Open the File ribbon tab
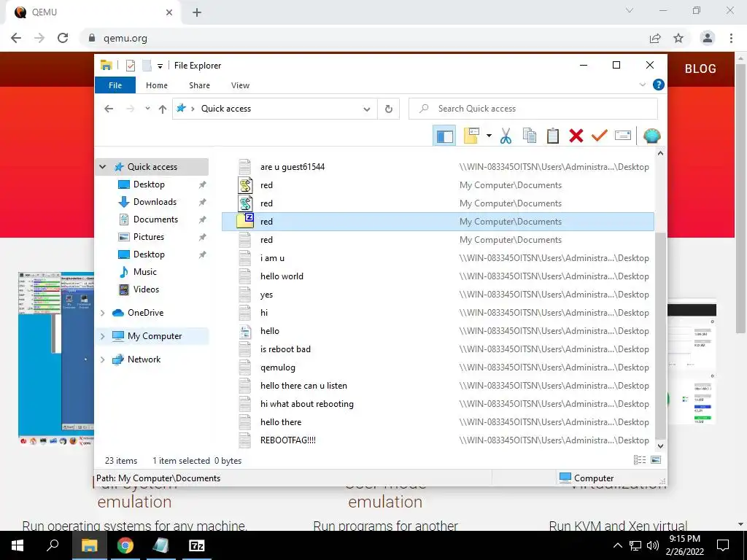This screenshot has height=560, width=747. click(115, 85)
